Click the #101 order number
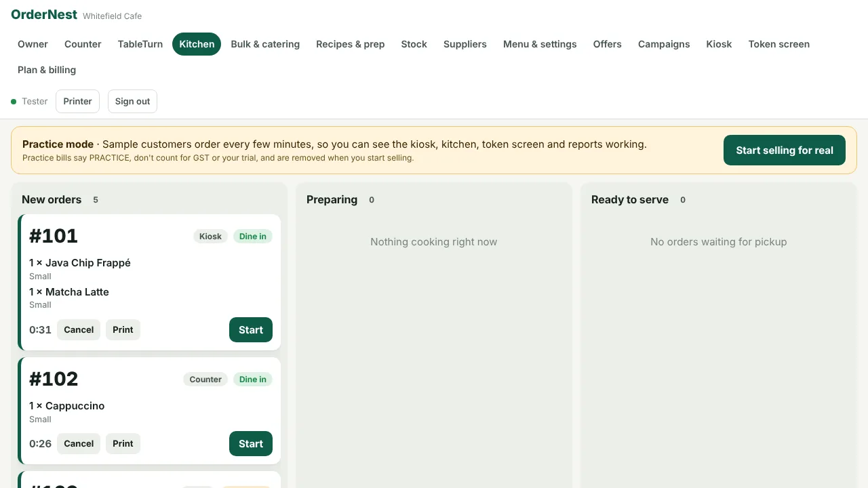Screen dimensions: 868x488 pos(54,236)
